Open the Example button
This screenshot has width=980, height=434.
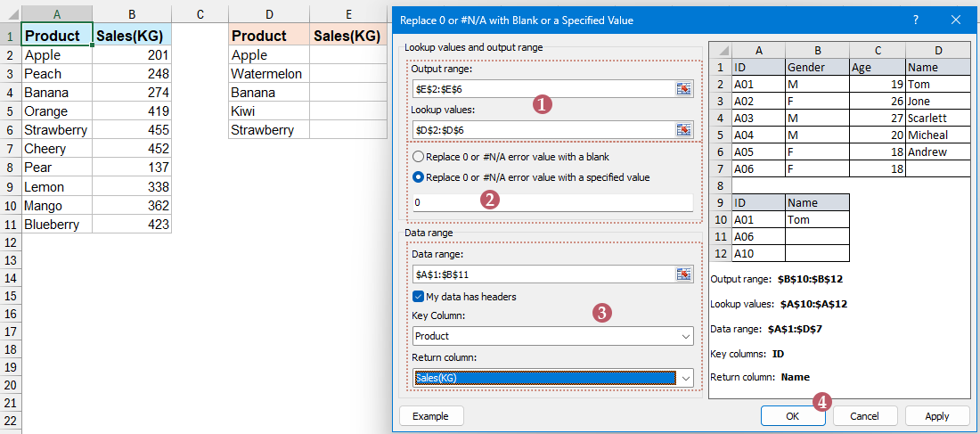click(x=431, y=415)
